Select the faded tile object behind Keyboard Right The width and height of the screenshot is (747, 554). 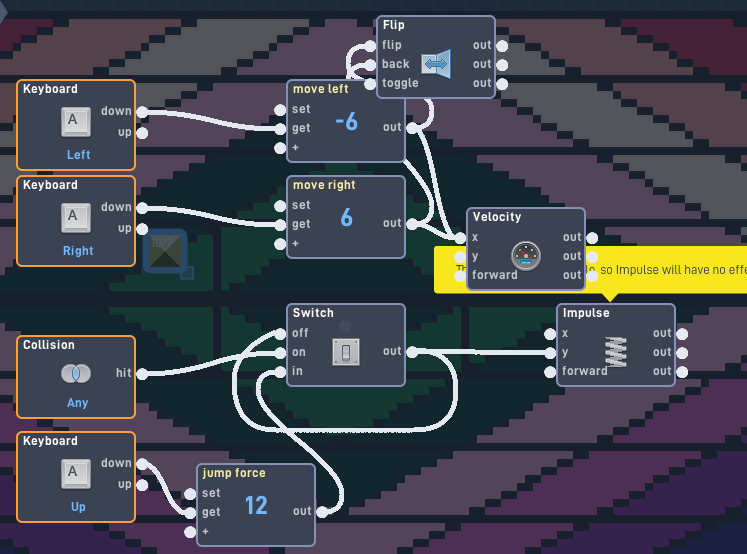tap(165, 252)
